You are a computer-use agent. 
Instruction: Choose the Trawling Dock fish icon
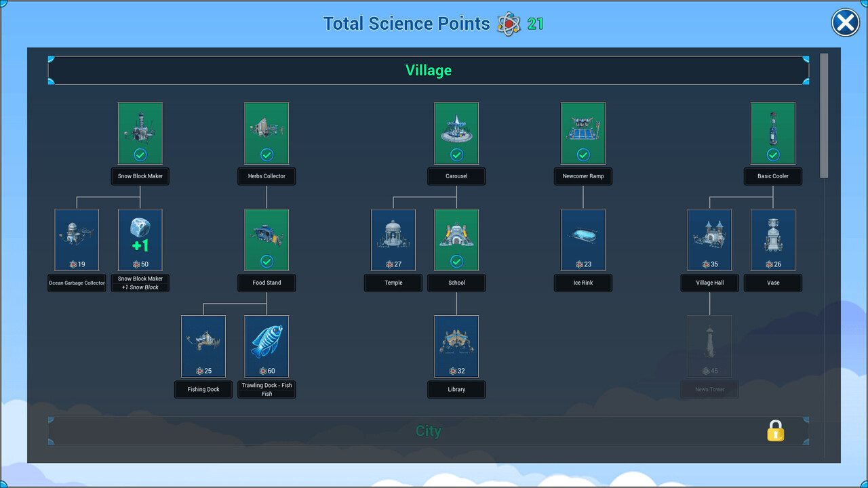[267, 346]
